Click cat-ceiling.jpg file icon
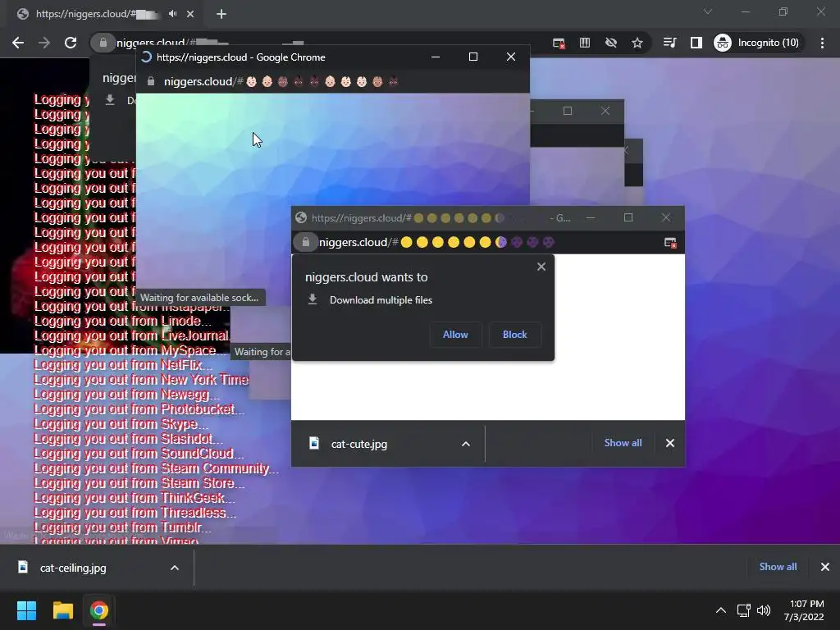Screen dimensions: 840x630 (23, 567)
